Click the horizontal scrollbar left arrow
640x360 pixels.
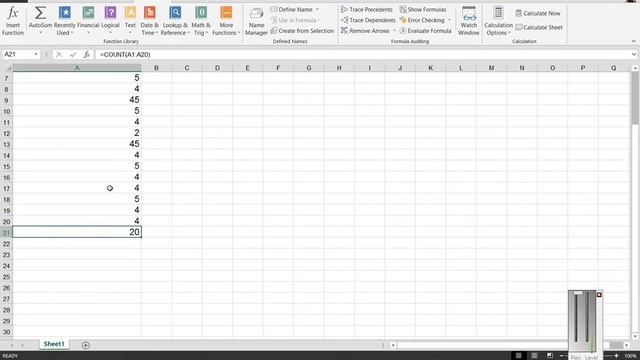pyautogui.click(x=393, y=345)
